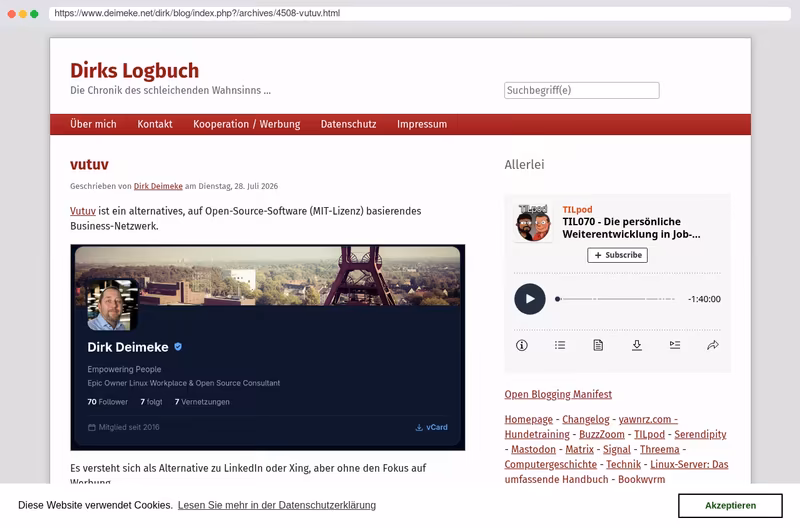The image size is (800, 528).
Task: Click the -1:40:00 remaining time label
Action: [x=704, y=299]
